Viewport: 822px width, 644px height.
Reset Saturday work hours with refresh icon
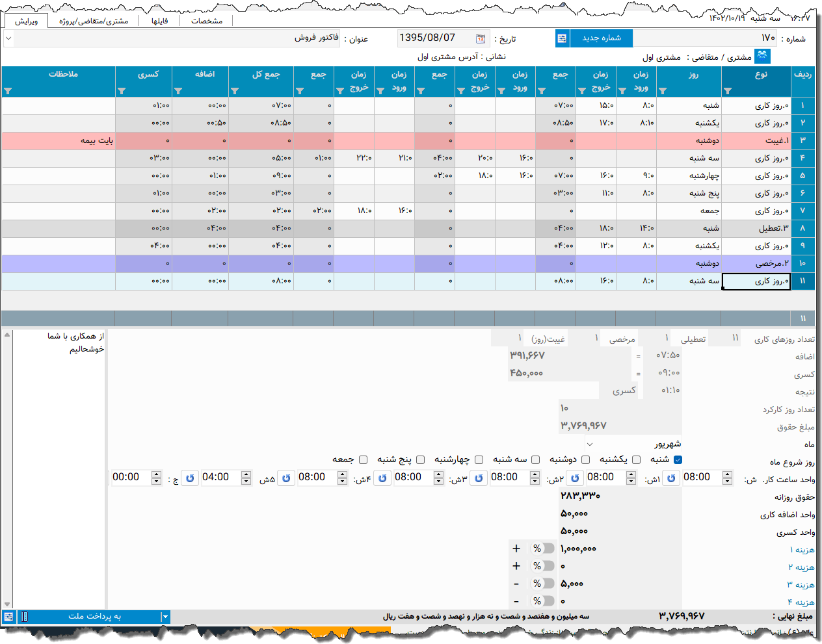click(x=671, y=478)
